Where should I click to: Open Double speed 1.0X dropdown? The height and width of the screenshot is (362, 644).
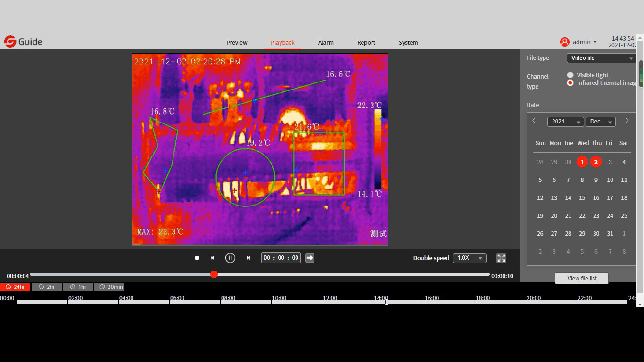469,258
